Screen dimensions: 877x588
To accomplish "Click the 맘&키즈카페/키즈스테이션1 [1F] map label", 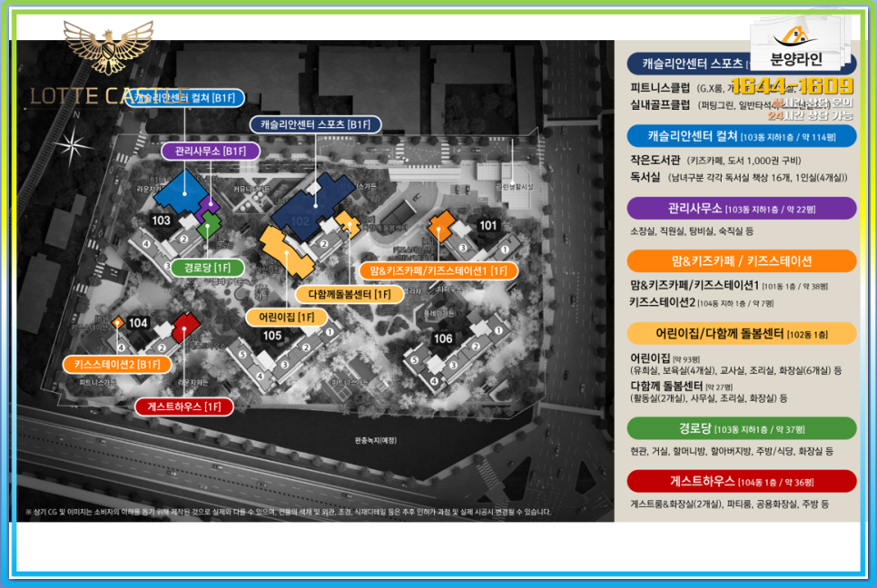I will (438, 271).
